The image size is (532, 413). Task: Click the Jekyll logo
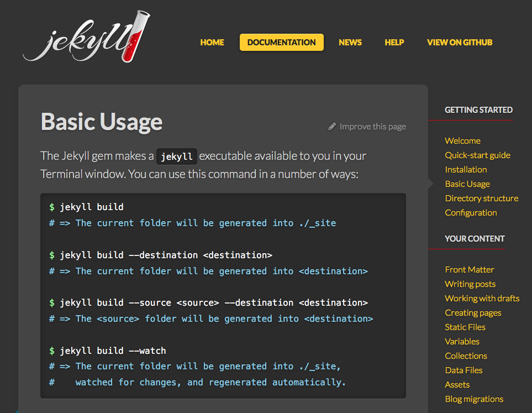[x=87, y=36]
